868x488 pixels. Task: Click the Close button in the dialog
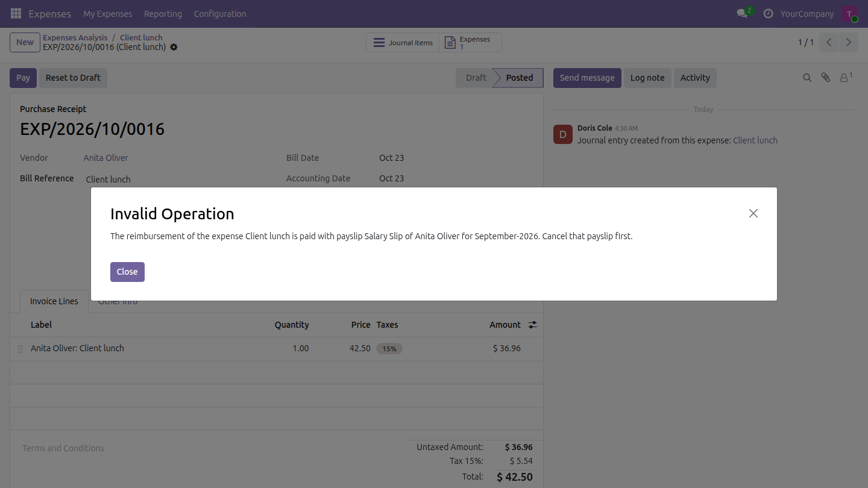pos(127,272)
